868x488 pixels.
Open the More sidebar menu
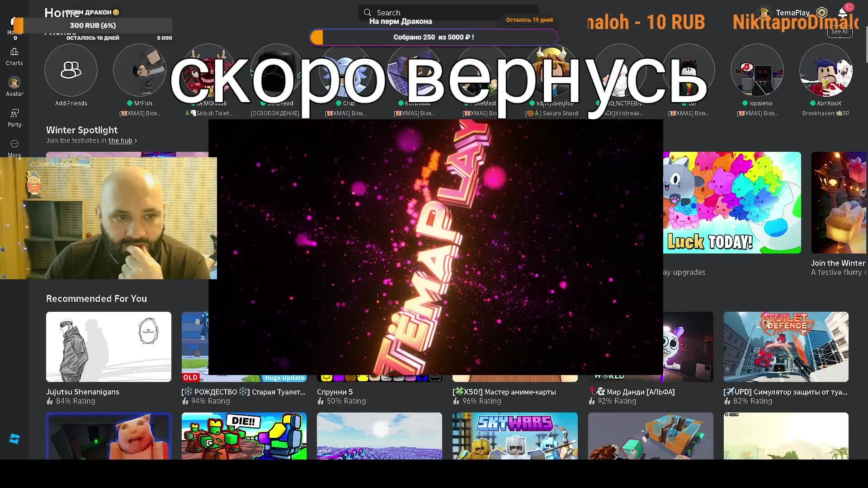(14, 148)
